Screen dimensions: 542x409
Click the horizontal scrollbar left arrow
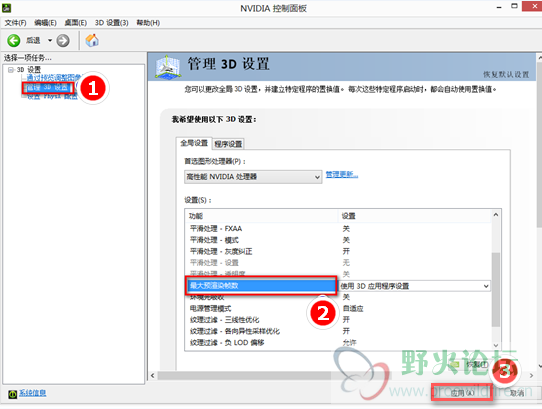click(153, 375)
